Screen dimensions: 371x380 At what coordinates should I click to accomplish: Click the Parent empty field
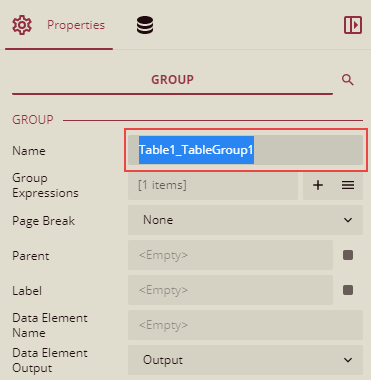point(230,255)
